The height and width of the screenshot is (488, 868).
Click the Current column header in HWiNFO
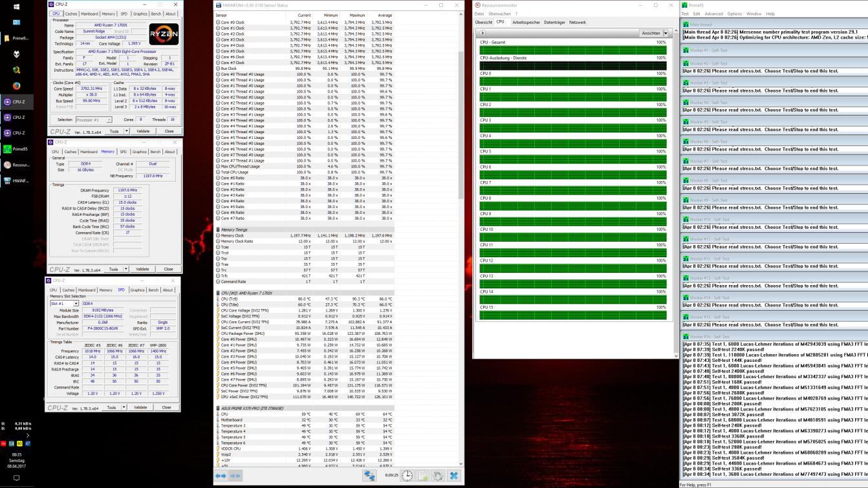304,15
